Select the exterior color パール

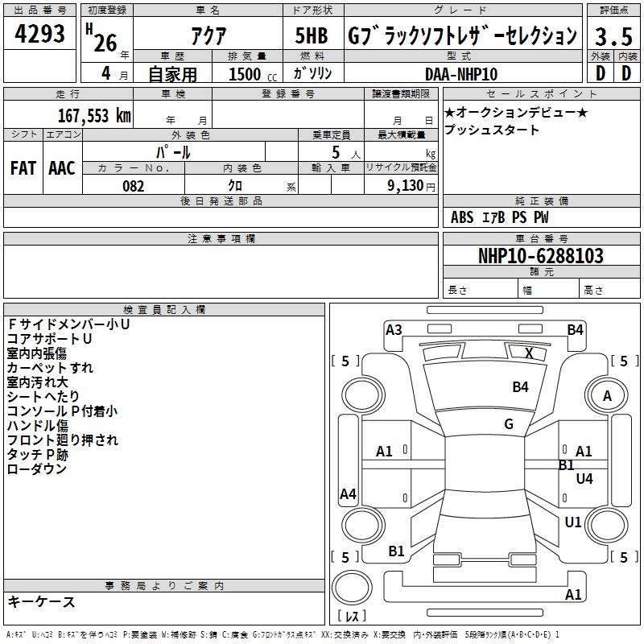(173, 152)
